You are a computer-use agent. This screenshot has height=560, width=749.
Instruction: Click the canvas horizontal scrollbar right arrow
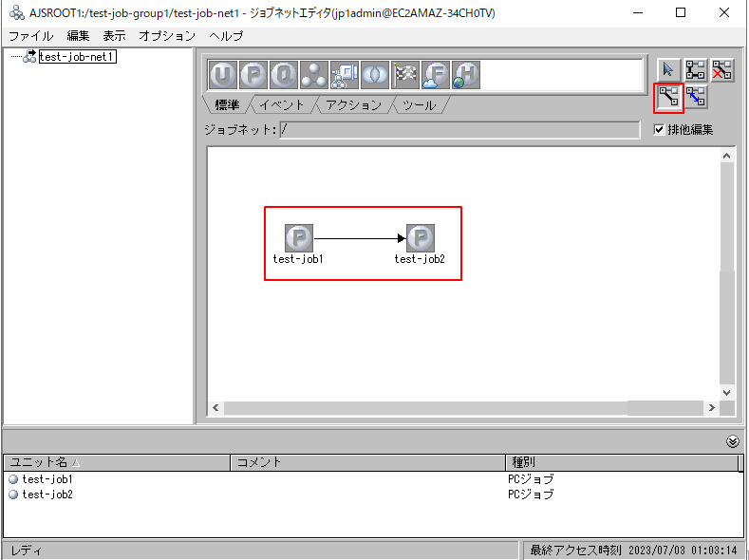pyautogui.click(x=712, y=408)
